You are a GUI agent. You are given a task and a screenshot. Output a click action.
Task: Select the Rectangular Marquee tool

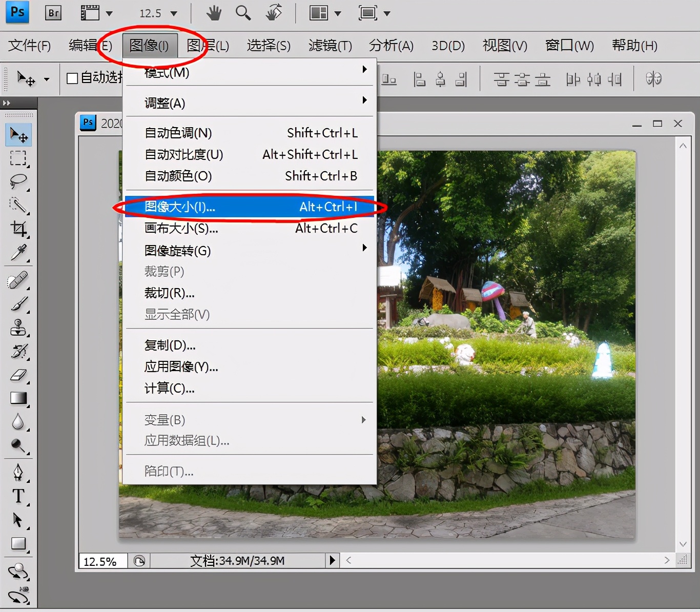[19, 158]
